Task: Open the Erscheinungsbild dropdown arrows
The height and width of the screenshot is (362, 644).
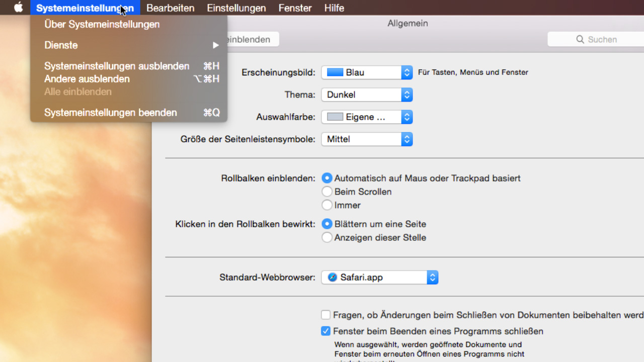Action: tap(407, 72)
